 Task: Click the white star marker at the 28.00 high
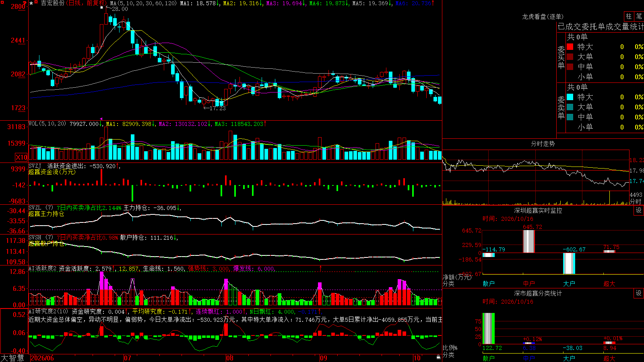click(102, 8)
